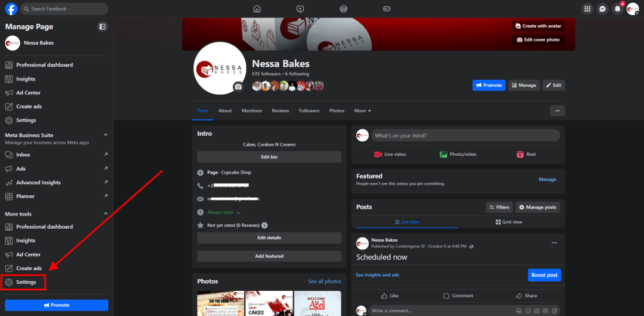Open Ad Center under More tools
This screenshot has width=644, height=316.
coord(56,254)
